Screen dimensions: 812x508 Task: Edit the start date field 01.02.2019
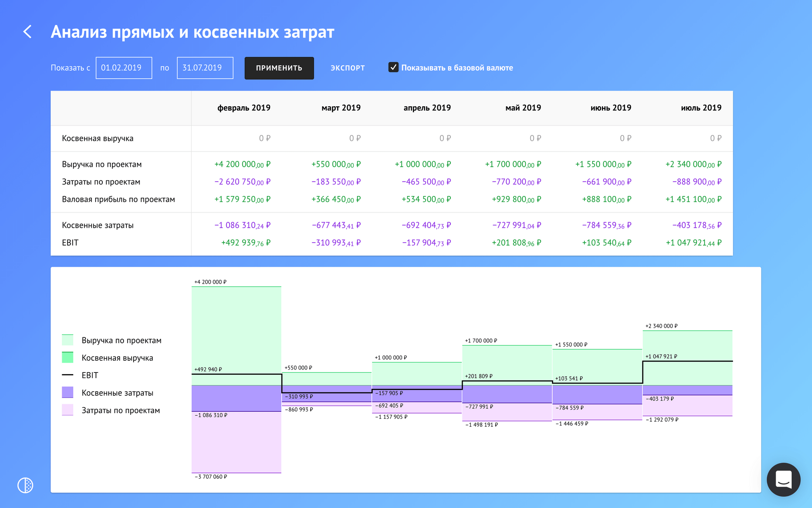tap(124, 68)
